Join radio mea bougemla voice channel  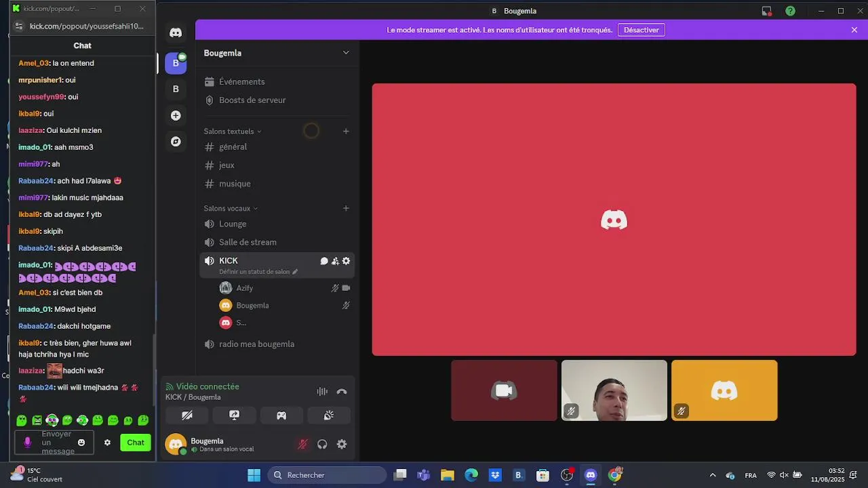pos(277,344)
